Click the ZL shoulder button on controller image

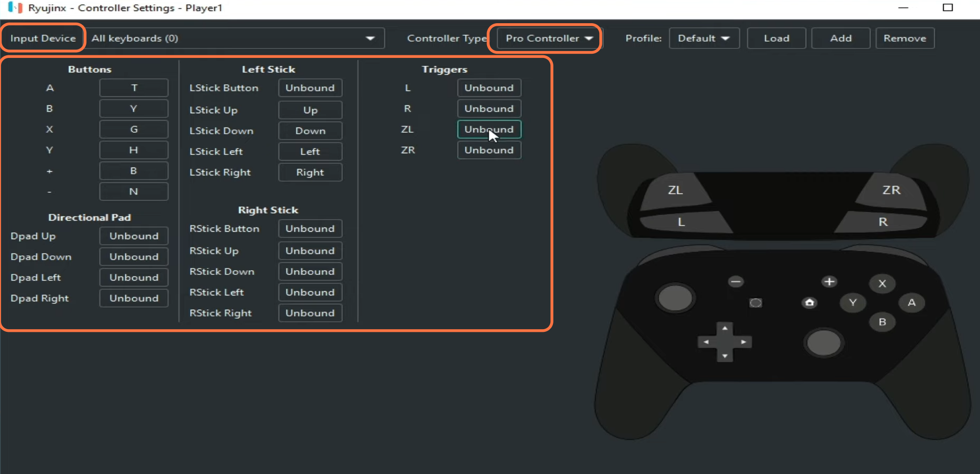click(676, 191)
